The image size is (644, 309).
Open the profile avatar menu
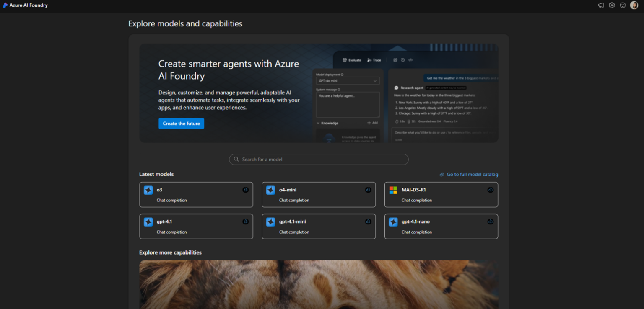pyautogui.click(x=634, y=5)
